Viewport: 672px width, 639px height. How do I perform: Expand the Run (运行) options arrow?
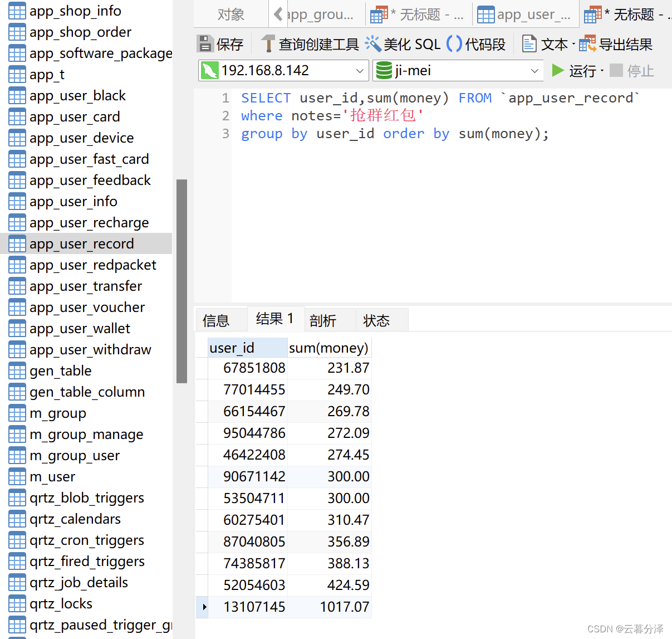point(602,71)
